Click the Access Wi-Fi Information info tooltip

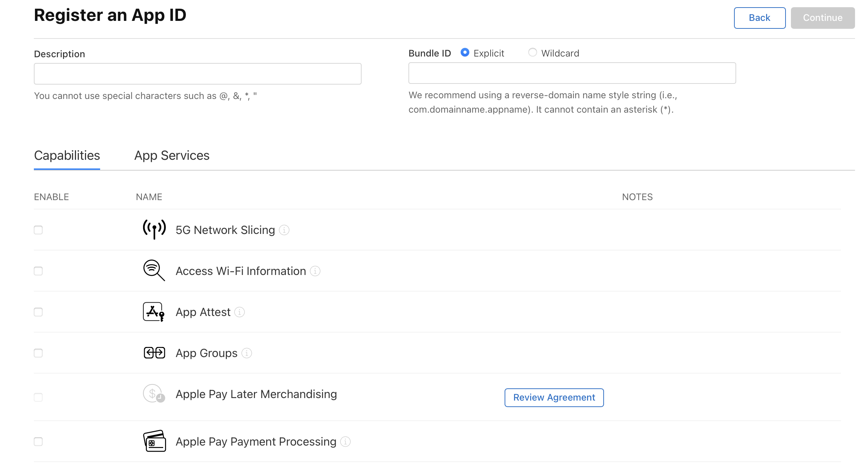316,271
